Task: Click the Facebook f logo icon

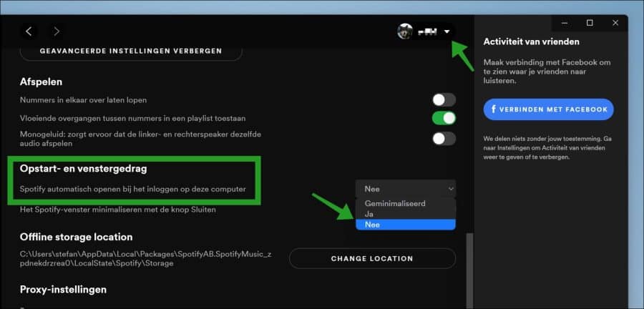Action: coord(494,109)
